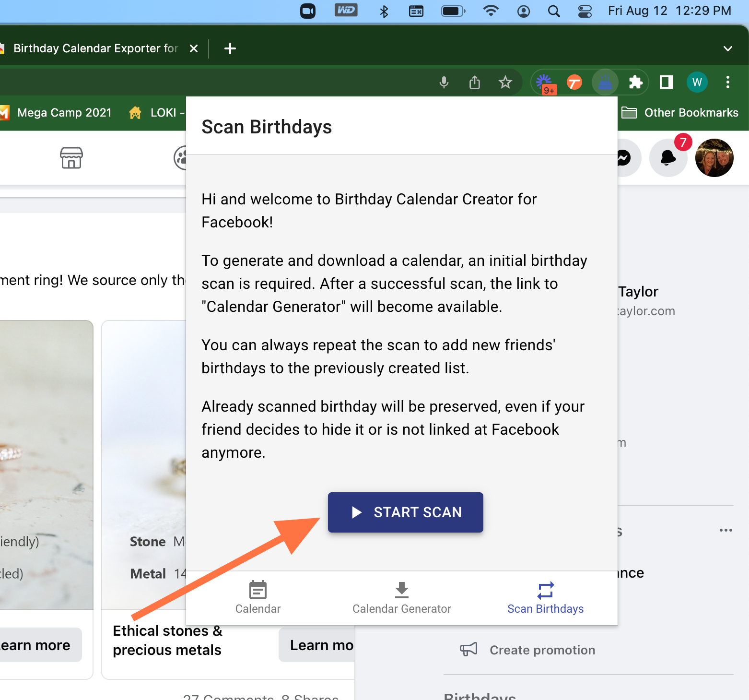Screen dimensions: 749x700
Task: Open Facebook Marketplace icon
Action: click(x=71, y=157)
